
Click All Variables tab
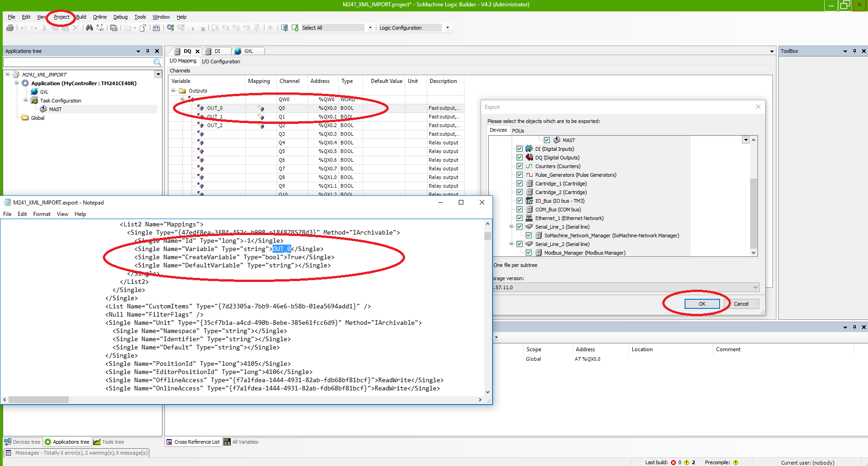tap(241, 442)
